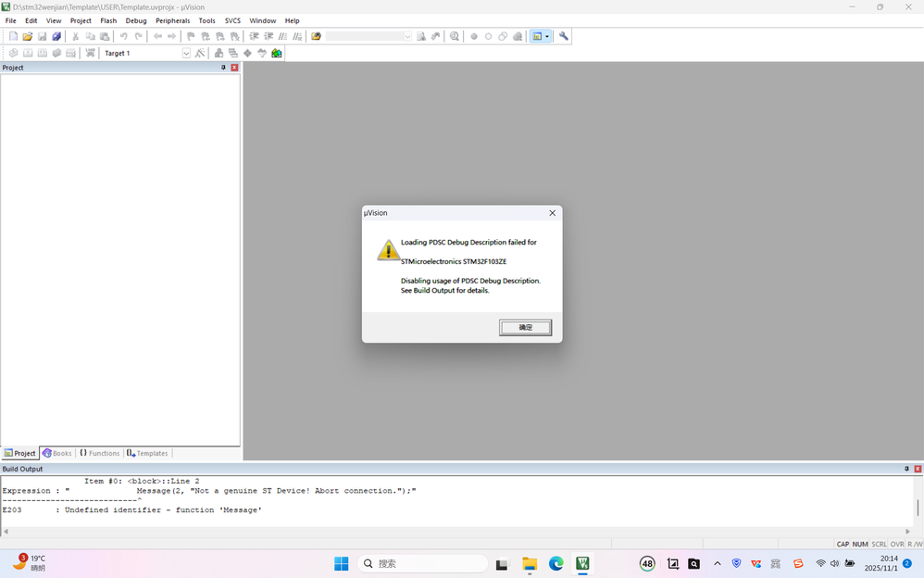The width and height of the screenshot is (924, 578).
Task: Open Window layout dropdown arrow
Action: click(547, 36)
